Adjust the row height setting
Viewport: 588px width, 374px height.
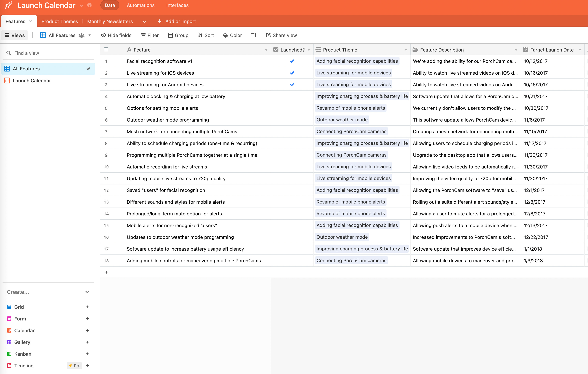coord(254,35)
